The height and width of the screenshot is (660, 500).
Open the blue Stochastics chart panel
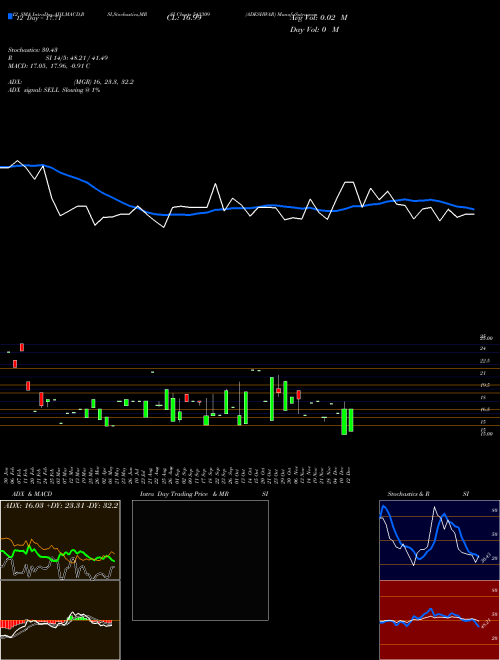click(439, 540)
